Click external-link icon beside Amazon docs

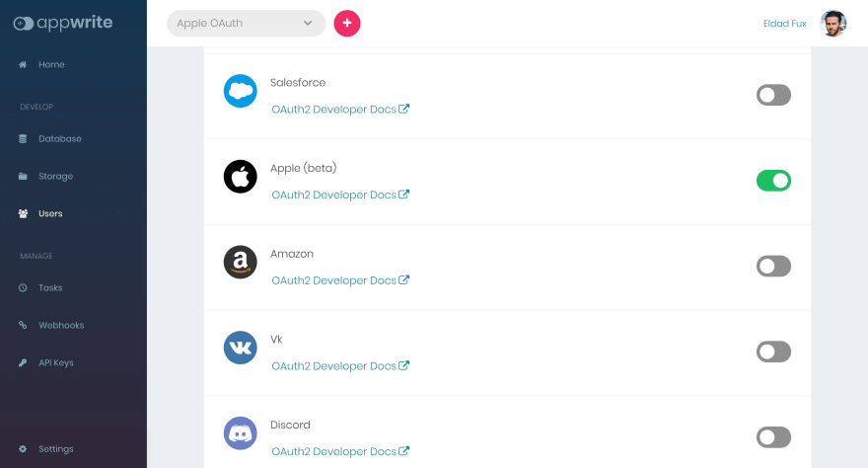tap(404, 279)
